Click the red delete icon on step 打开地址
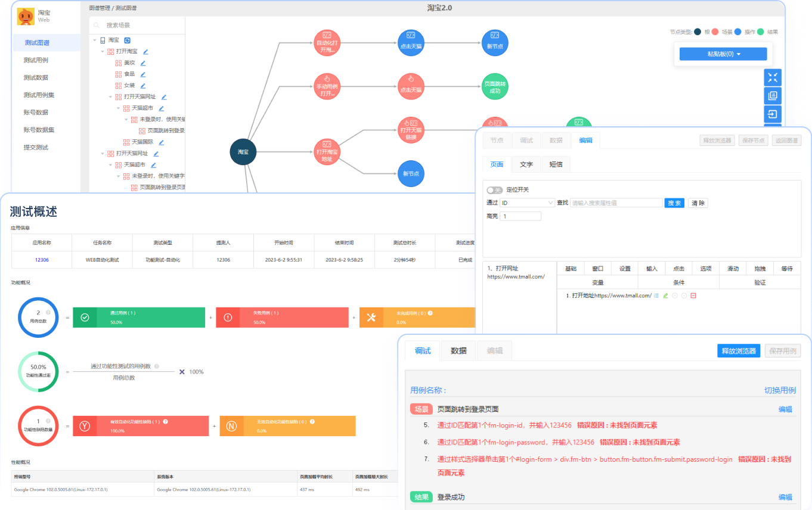 click(693, 296)
